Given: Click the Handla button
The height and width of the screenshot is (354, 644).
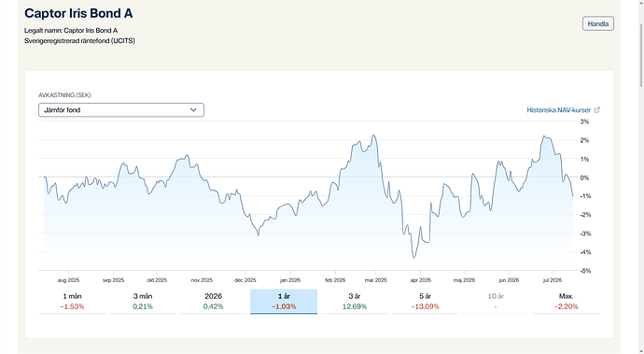Looking at the screenshot, I should (598, 24).
